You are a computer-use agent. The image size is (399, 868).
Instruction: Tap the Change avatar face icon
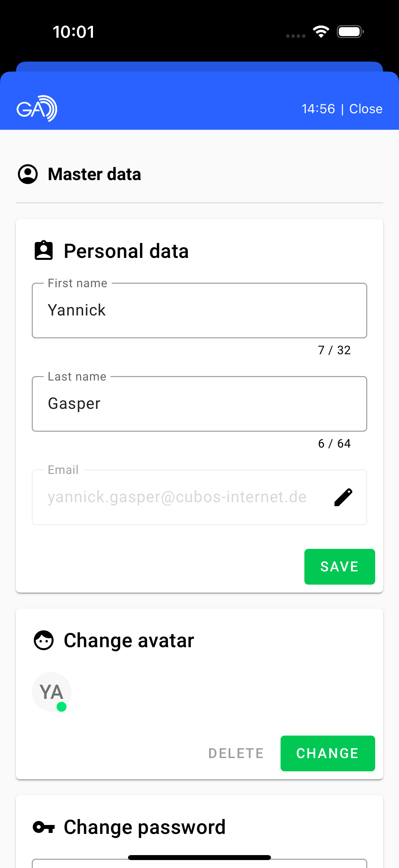click(43, 640)
